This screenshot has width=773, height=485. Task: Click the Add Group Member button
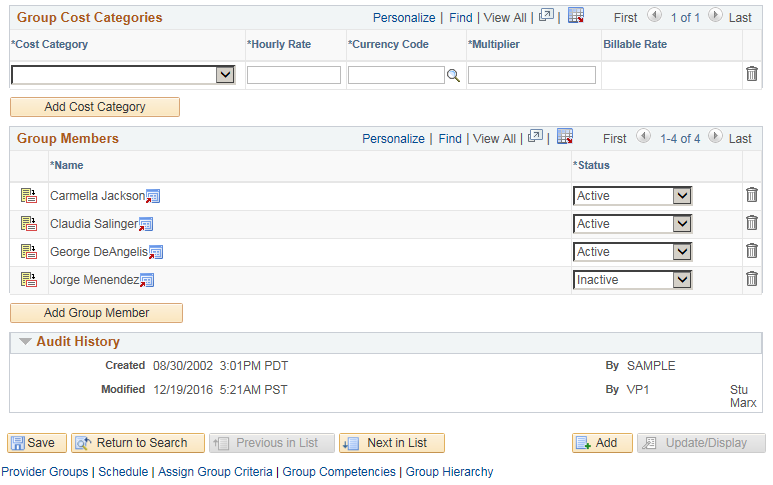(x=97, y=313)
